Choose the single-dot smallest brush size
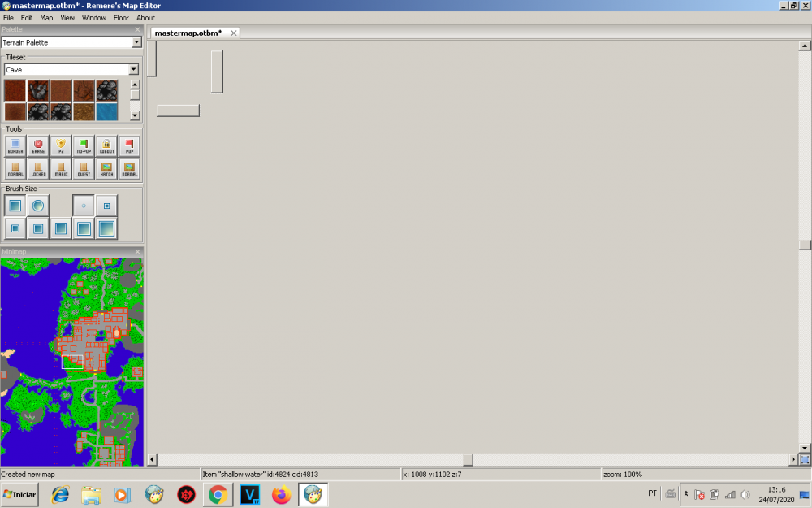This screenshot has height=508, width=812. [84, 206]
